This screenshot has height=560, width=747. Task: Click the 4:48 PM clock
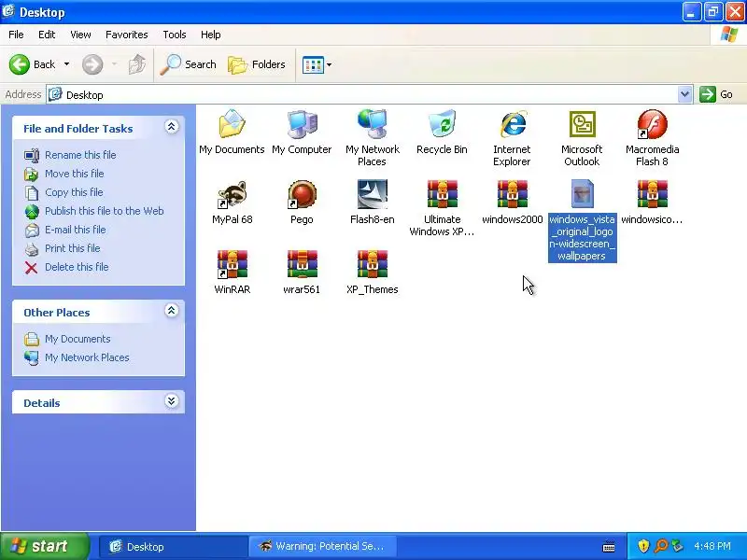pyautogui.click(x=712, y=546)
